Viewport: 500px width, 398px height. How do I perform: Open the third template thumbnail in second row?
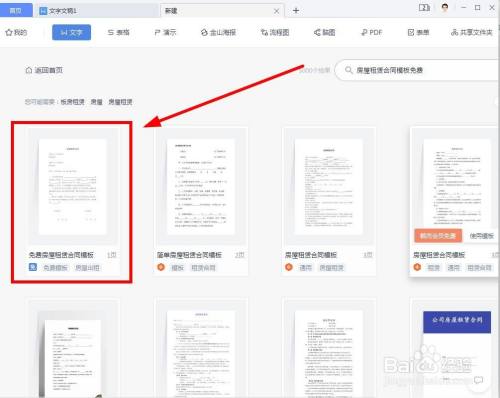pos(329,350)
